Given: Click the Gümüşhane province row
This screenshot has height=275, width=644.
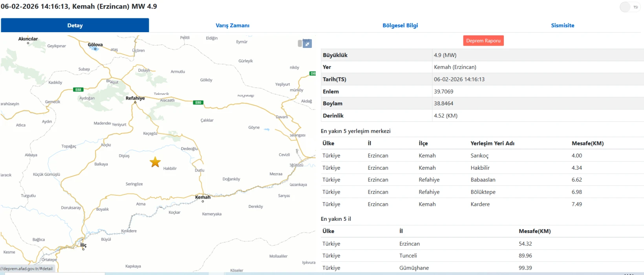Looking at the screenshot, I should 482,268.
